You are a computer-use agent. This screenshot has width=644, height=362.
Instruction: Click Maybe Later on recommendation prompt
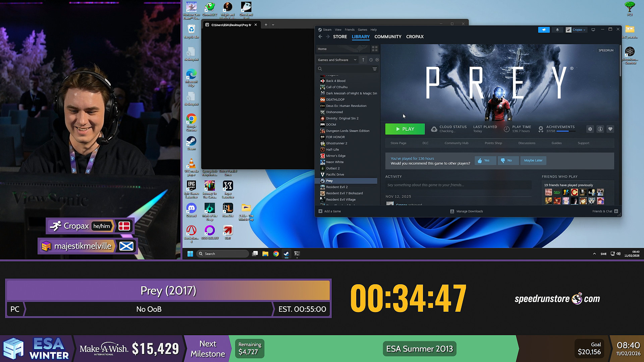(533, 161)
